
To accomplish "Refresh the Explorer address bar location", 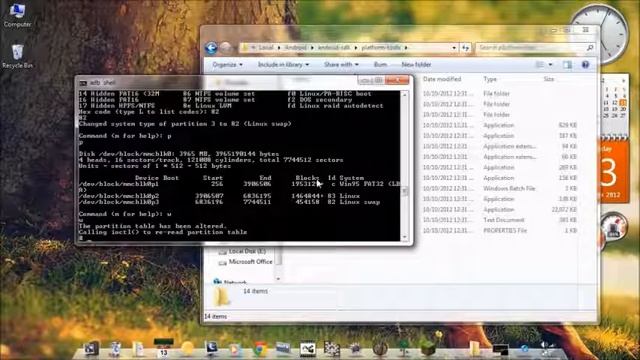I will (465, 48).
